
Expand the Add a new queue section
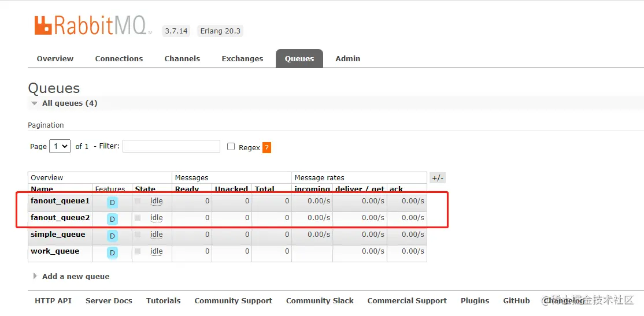click(72, 276)
